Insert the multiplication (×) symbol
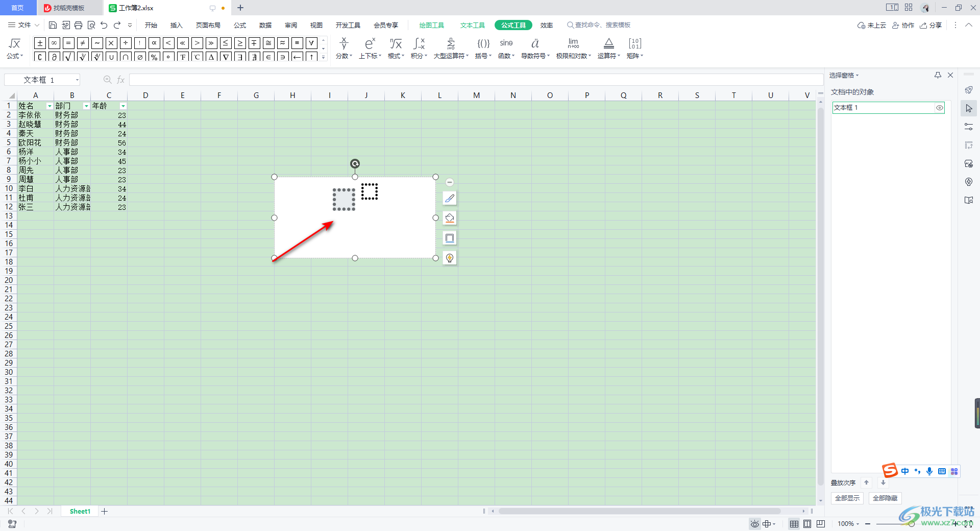980x531 pixels. 111,43
